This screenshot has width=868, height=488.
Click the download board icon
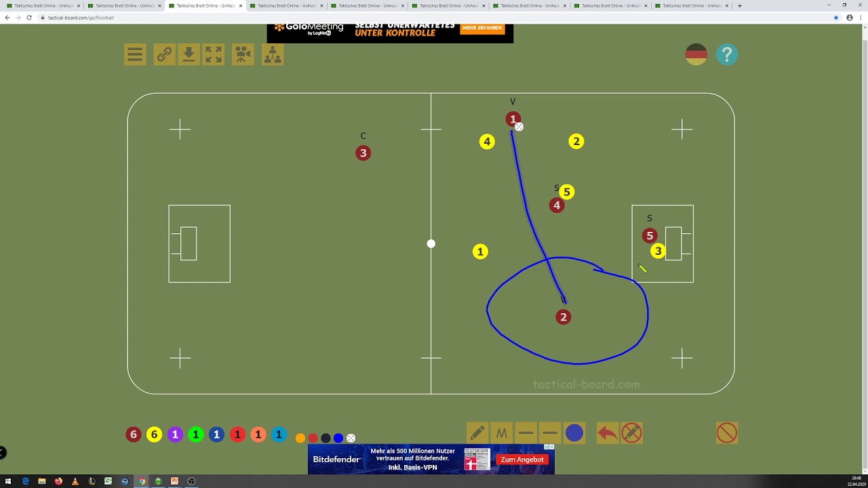click(x=189, y=55)
